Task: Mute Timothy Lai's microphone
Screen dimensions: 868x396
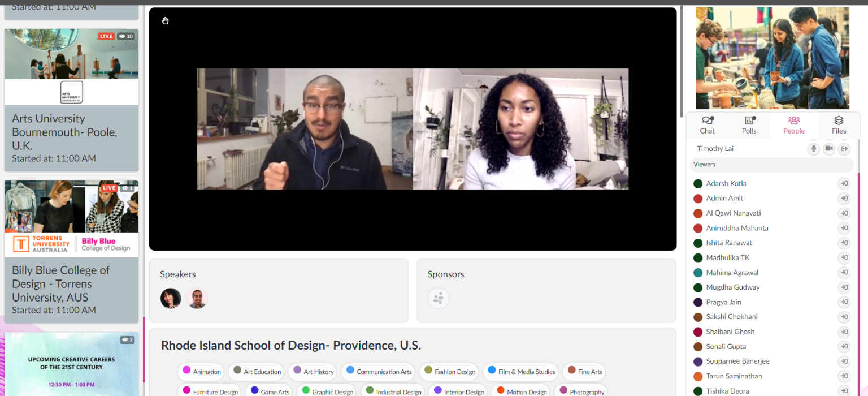Action: point(814,149)
